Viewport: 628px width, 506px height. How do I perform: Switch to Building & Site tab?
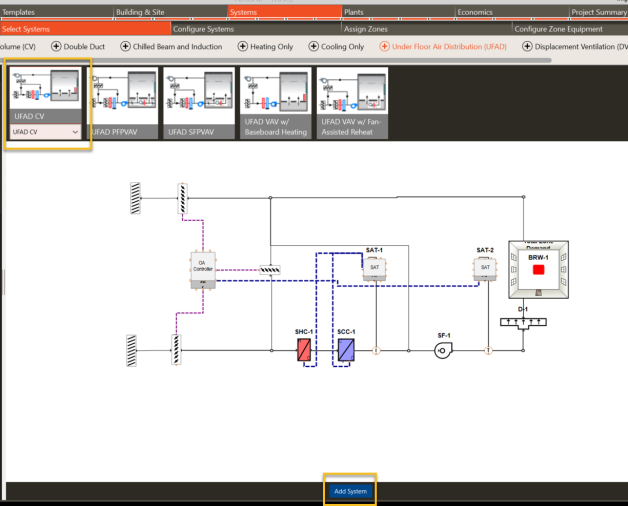click(x=171, y=12)
